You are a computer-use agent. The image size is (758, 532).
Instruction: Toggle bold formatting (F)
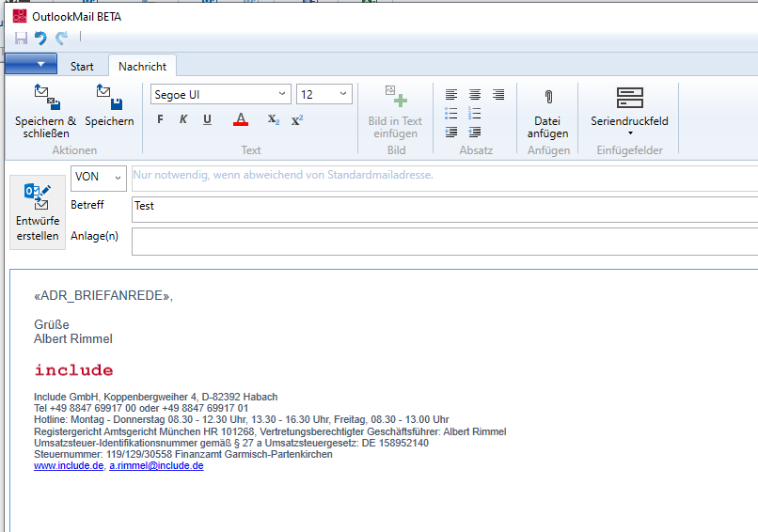160,119
